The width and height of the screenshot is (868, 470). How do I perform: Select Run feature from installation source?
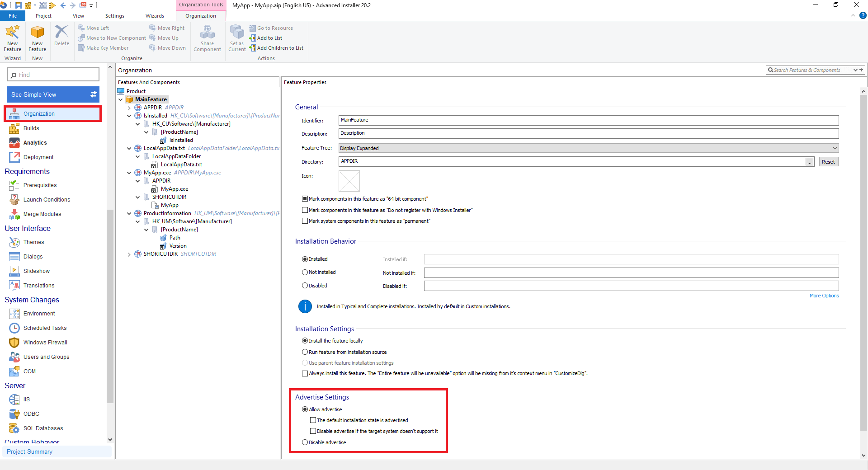tap(305, 352)
